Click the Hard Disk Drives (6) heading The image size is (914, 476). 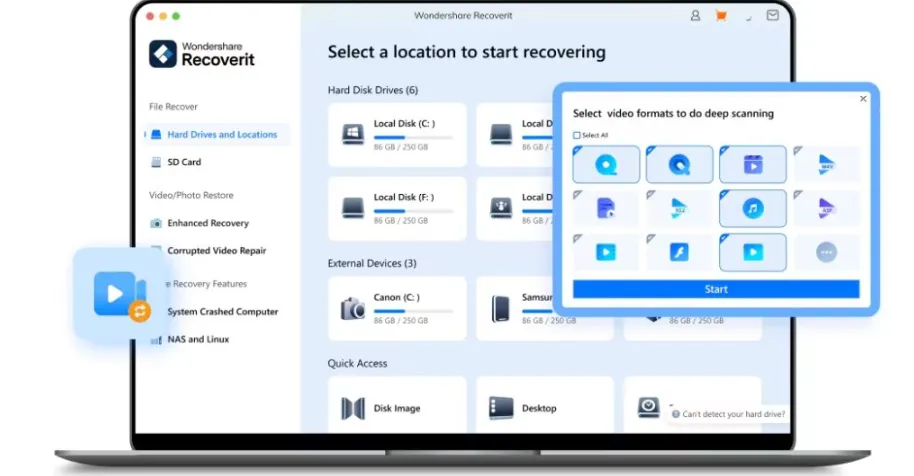coord(372,90)
